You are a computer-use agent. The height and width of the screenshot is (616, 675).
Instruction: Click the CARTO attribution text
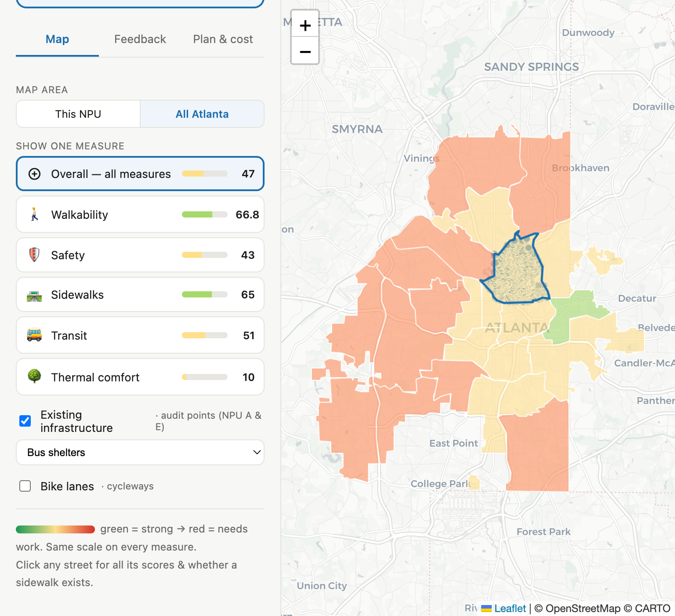point(652,609)
